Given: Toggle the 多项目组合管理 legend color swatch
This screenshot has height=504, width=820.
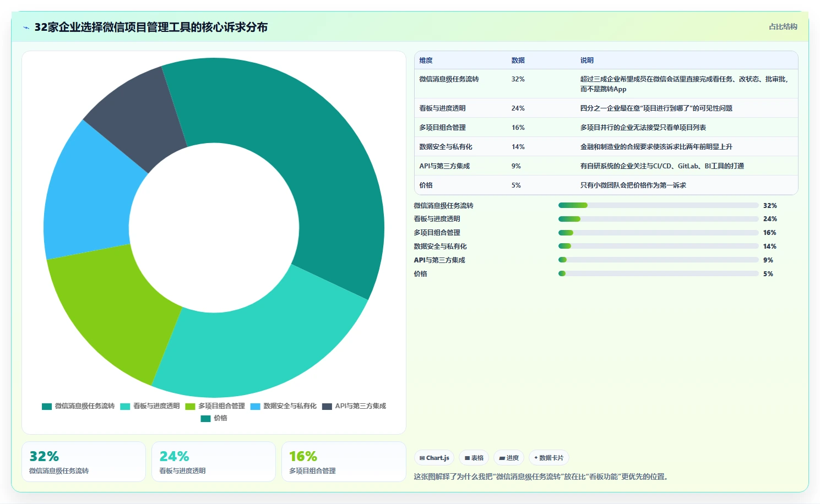Looking at the screenshot, I should coord(190,406).
